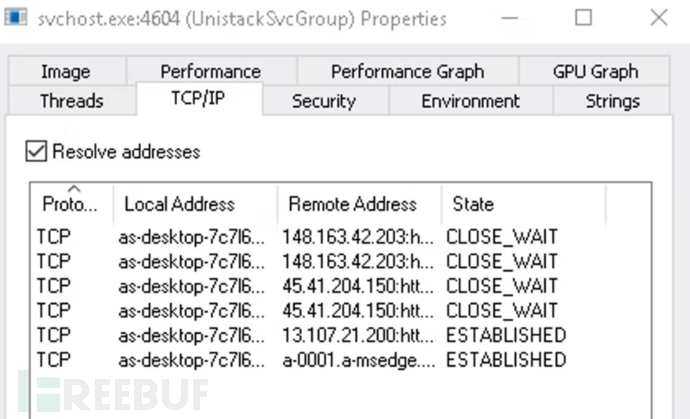Maximize the Properties window
This screenshot has height=419, width=690.
click(584, 18)
